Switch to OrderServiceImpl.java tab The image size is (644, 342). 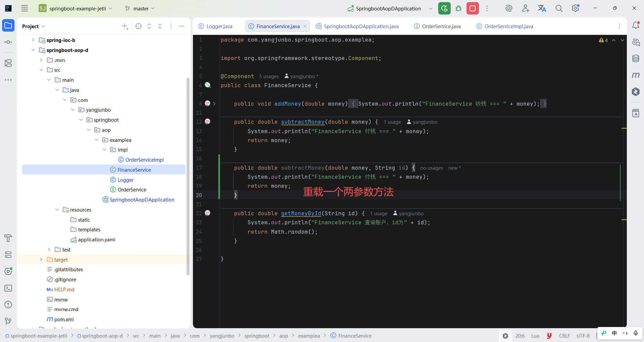pos(505,26)
